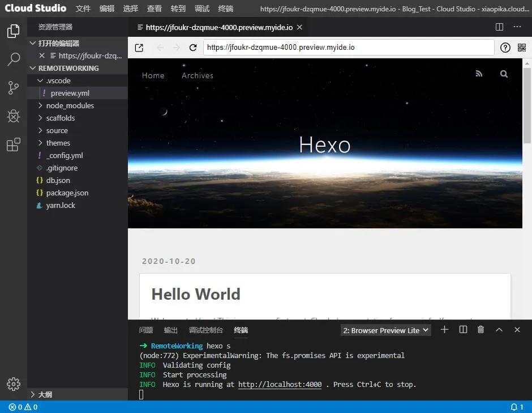
Task: Reload the preview page
Action: click(193, 48)
